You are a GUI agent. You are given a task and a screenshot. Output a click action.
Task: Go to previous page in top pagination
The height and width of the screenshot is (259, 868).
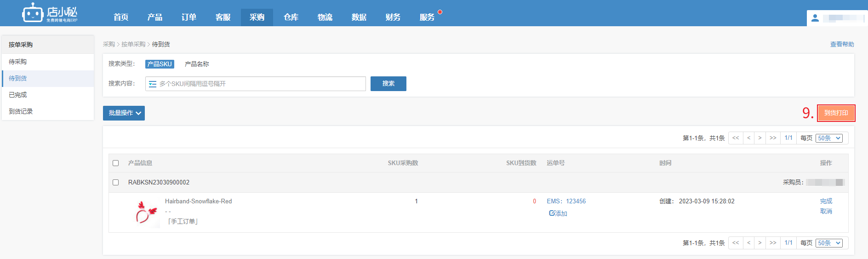748,138
